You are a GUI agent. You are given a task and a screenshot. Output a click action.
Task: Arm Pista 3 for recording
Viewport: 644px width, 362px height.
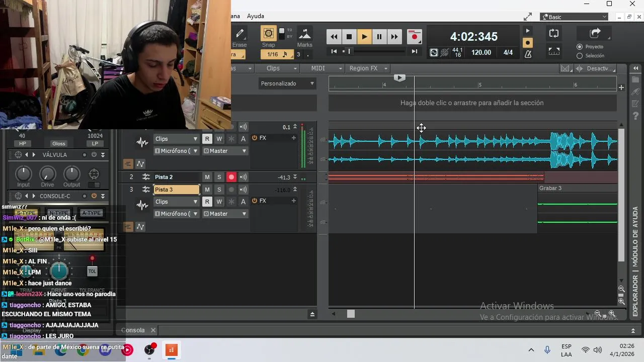231,190
